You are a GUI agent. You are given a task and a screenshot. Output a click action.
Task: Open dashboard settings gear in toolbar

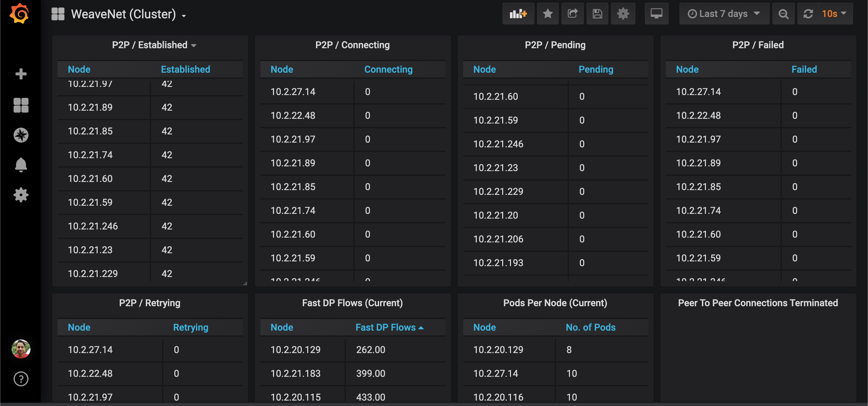623,14
